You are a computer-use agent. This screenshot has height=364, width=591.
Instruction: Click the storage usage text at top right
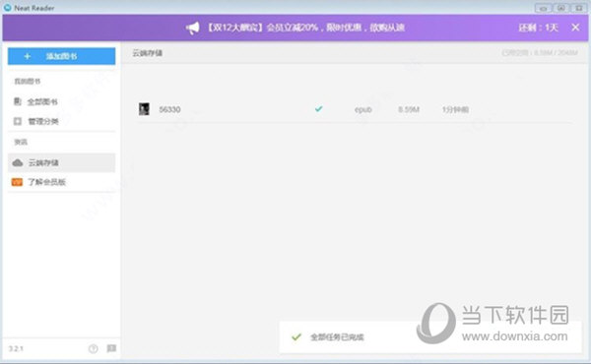click(x=540, y=53)
